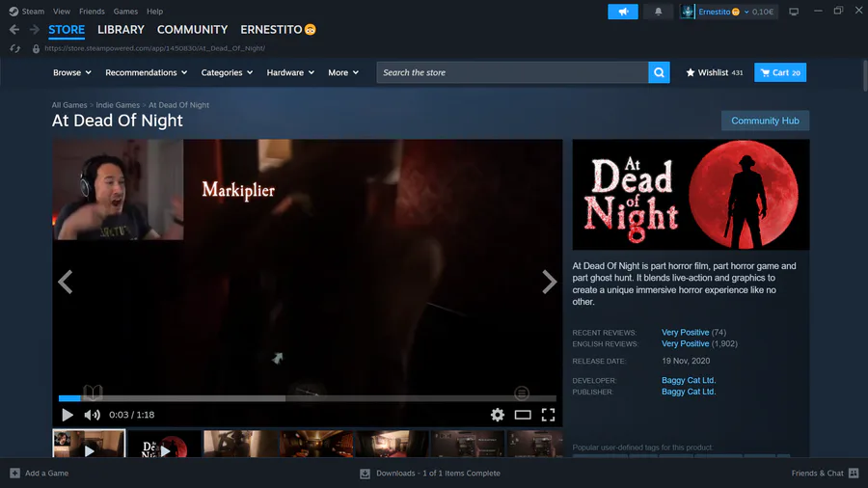The height and width of the screenshot is (488, 868).
Task: Click in the Search the store field
Action: click(513, 72)
